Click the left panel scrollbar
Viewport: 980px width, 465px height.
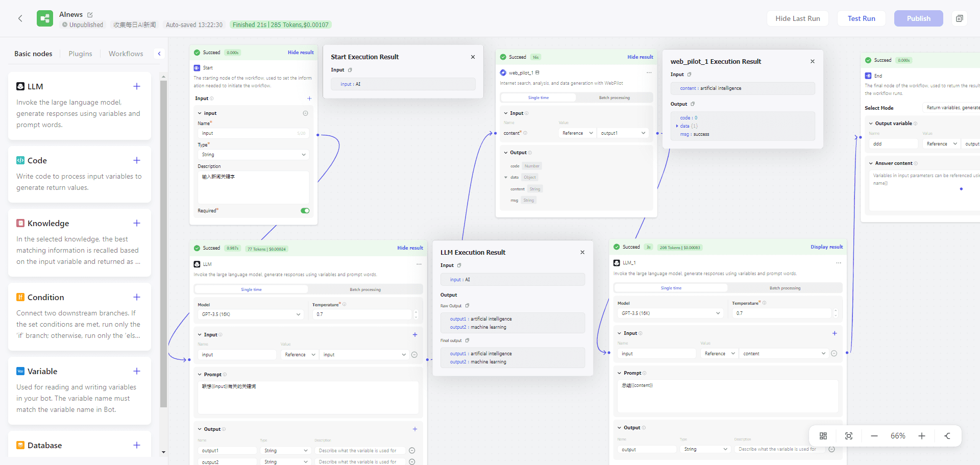click(163, 244)
